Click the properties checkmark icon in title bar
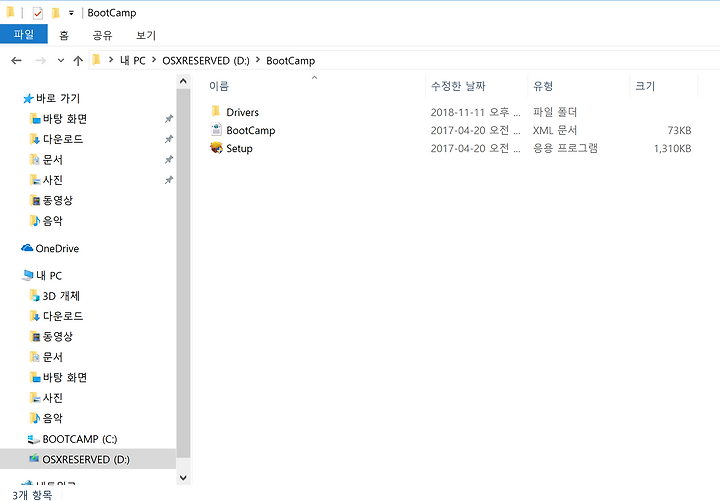 point(38,13)
